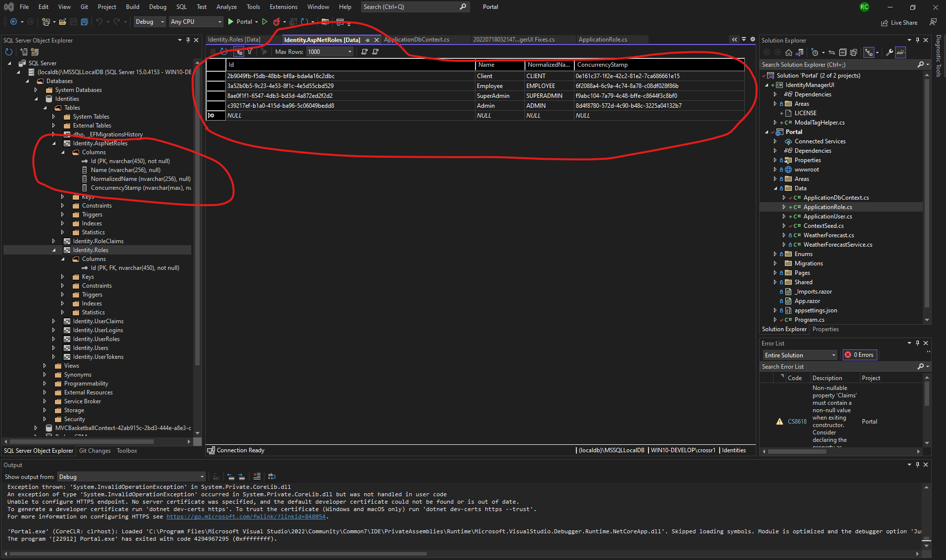Open the Debug configuration dropdown
The width and height of the screenshot is (946, 560).
pyautogui.click(x=150, y=22)
